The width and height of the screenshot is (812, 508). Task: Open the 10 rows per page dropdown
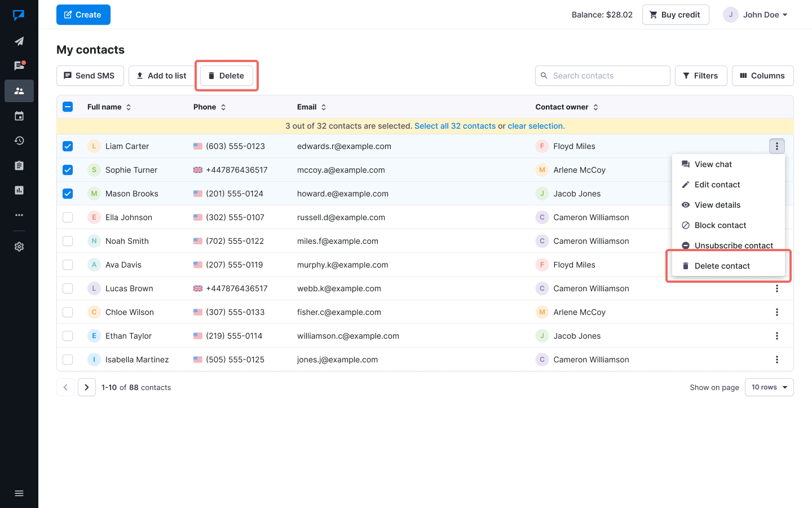[x=769, y=387]
